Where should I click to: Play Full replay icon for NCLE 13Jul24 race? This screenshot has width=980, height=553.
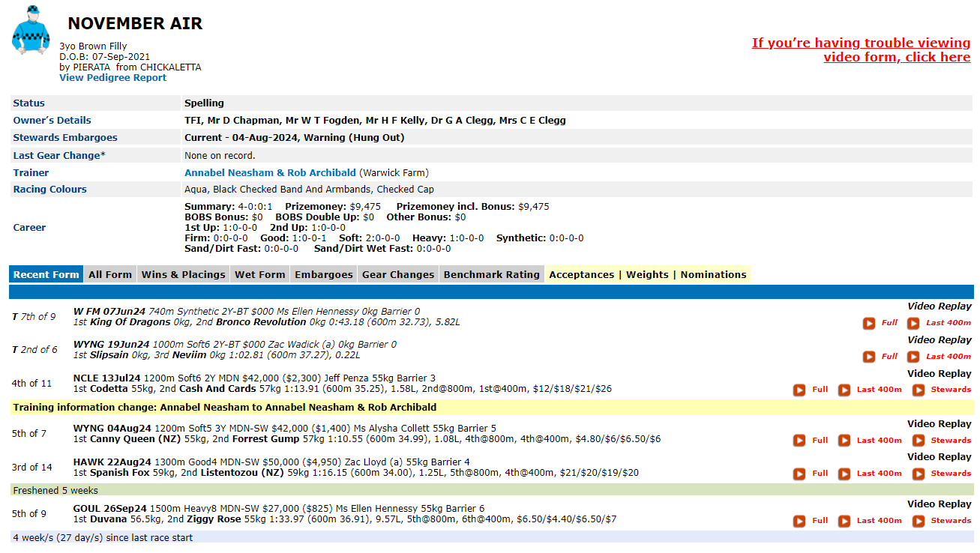tap(799, 390)
